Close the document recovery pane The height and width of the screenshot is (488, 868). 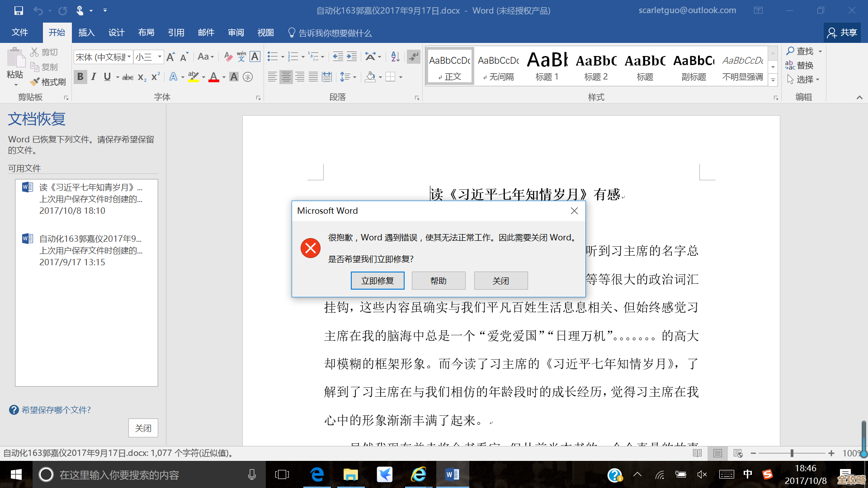pyautogui.click(x=143, y=427)
